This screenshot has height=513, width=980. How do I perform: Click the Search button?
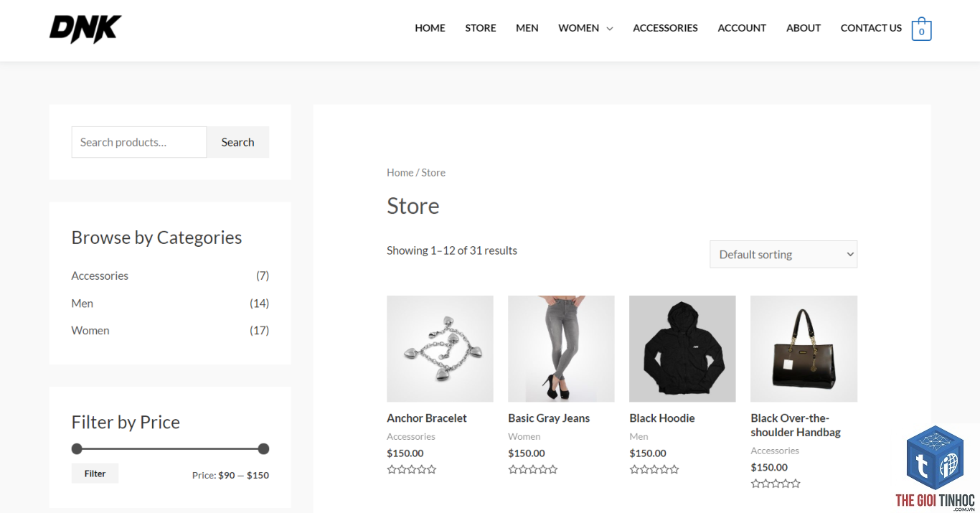(237, 142)
